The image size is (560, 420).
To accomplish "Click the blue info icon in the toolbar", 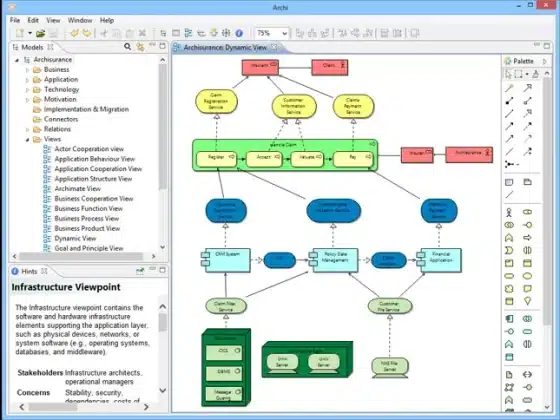I will coord(239,33).
